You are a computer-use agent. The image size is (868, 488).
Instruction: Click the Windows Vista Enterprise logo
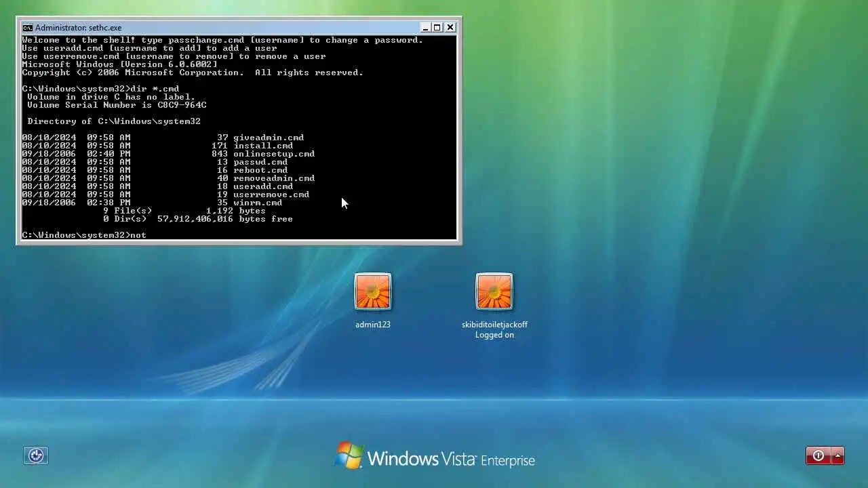click(x=435, y=457)
